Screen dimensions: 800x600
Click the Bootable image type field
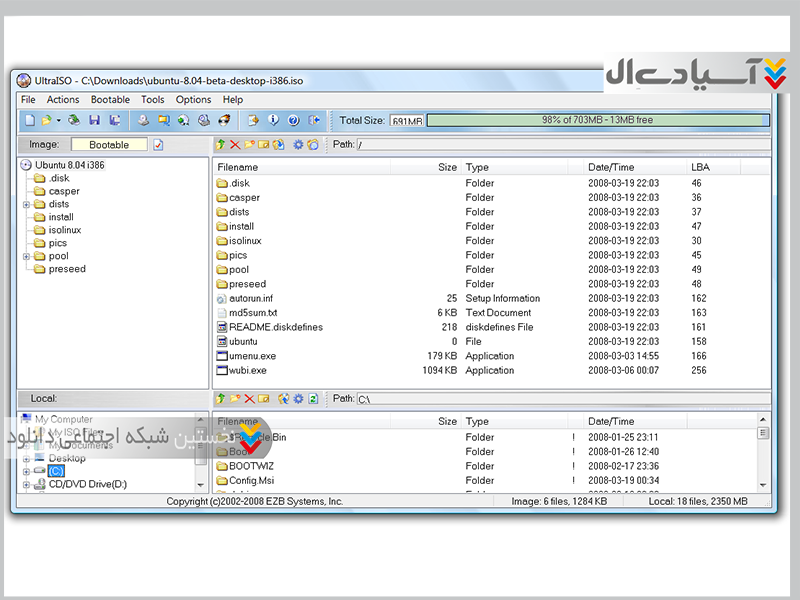click(x=108, y=145)
